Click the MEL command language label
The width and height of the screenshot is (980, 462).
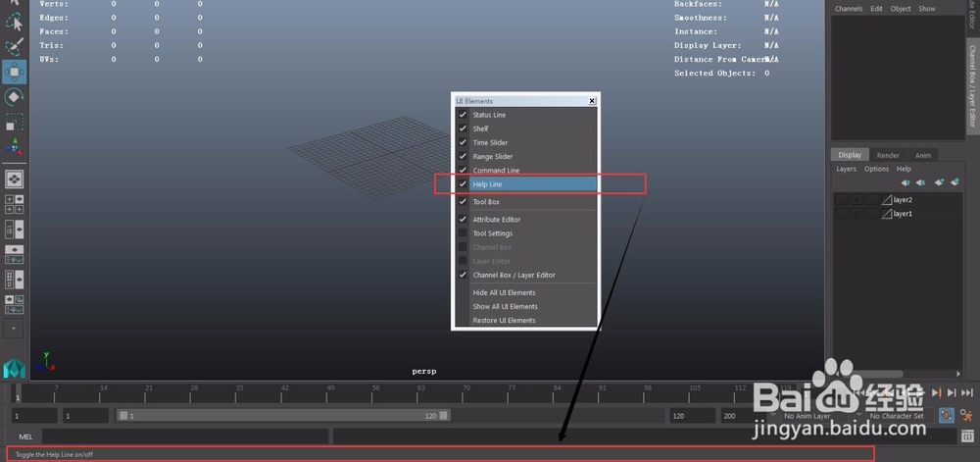click(25, 436)
